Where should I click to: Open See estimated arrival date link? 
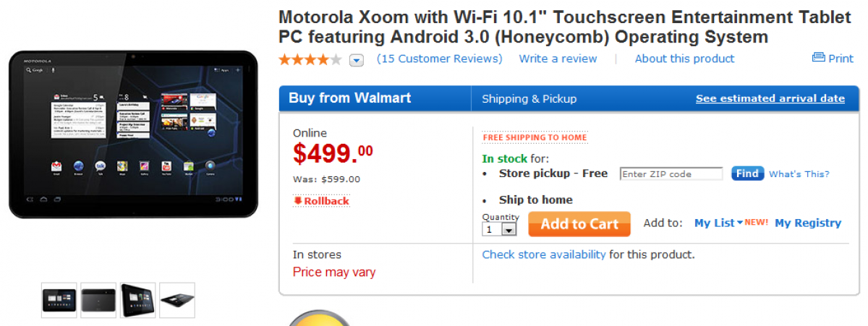pos(770,99)
